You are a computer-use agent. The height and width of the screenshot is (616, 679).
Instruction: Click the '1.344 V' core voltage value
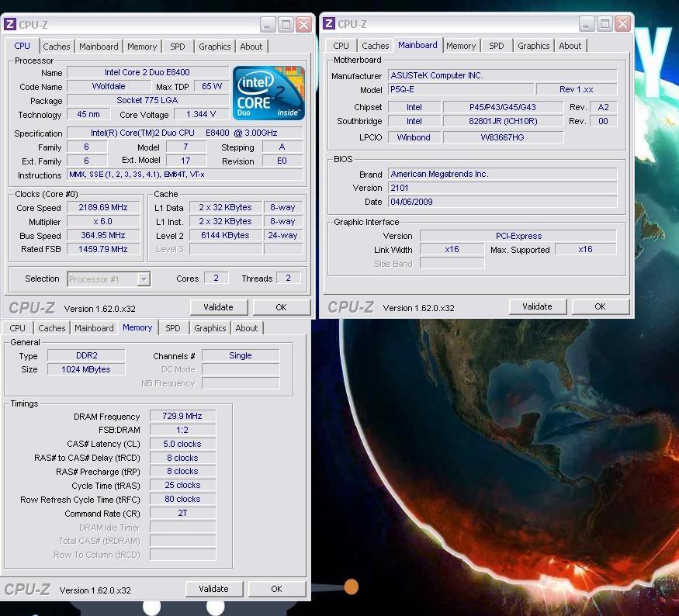pos(201,114)
